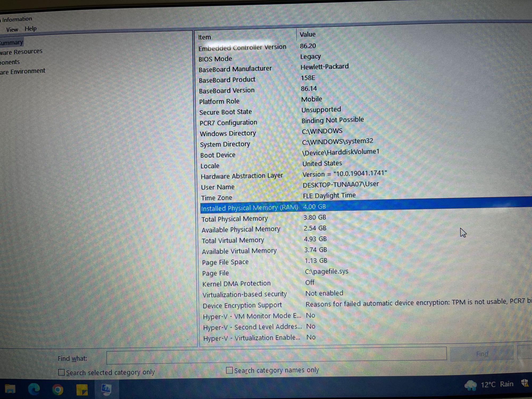Open File Explorer from the taskbar
532x399 pixels.
click(10, 389)
